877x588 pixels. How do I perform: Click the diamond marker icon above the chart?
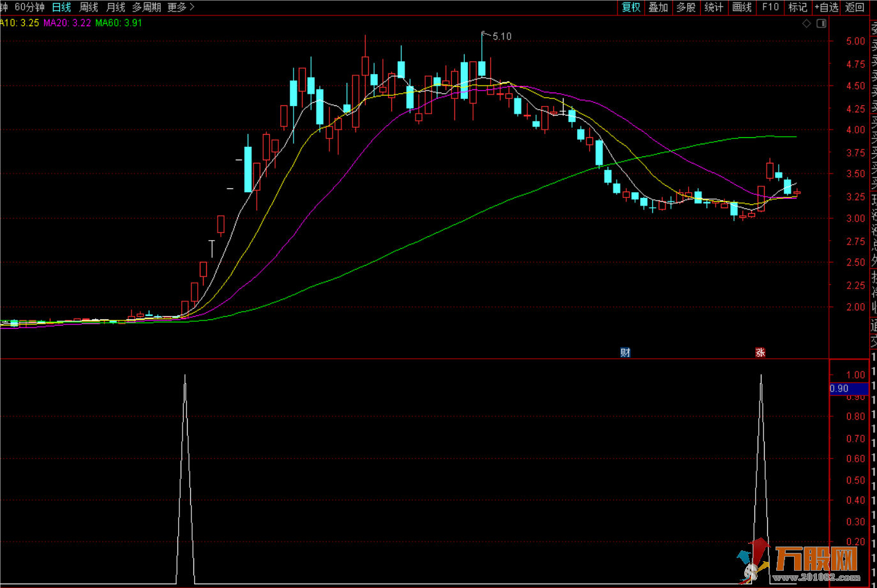tap(807, 24)
